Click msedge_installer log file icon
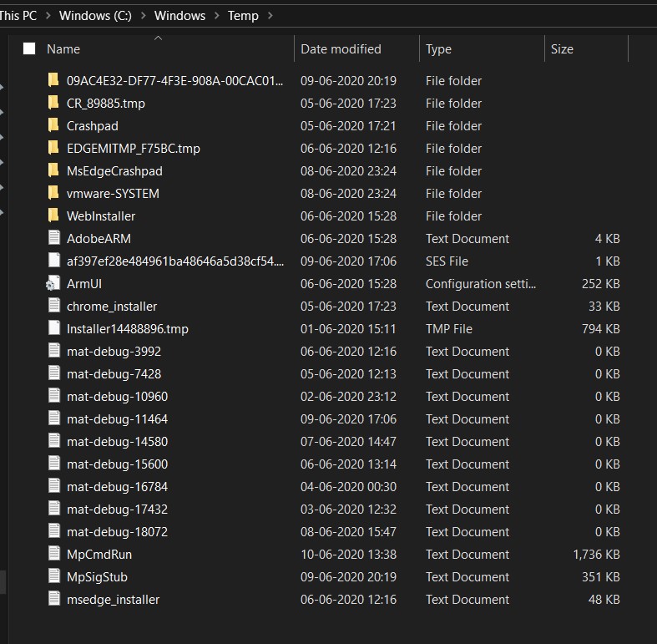This screenshot has height=644, width=657. 53,599
